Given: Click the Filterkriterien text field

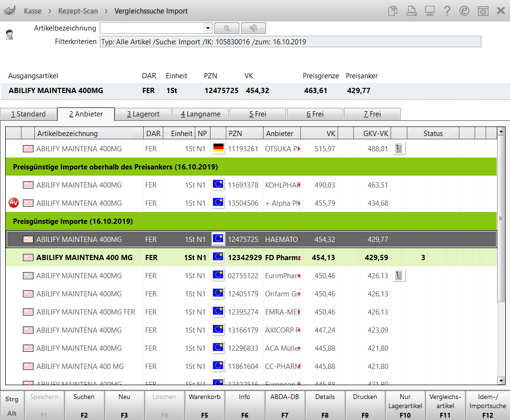Looking at the screenshot, I should (290, 42).
